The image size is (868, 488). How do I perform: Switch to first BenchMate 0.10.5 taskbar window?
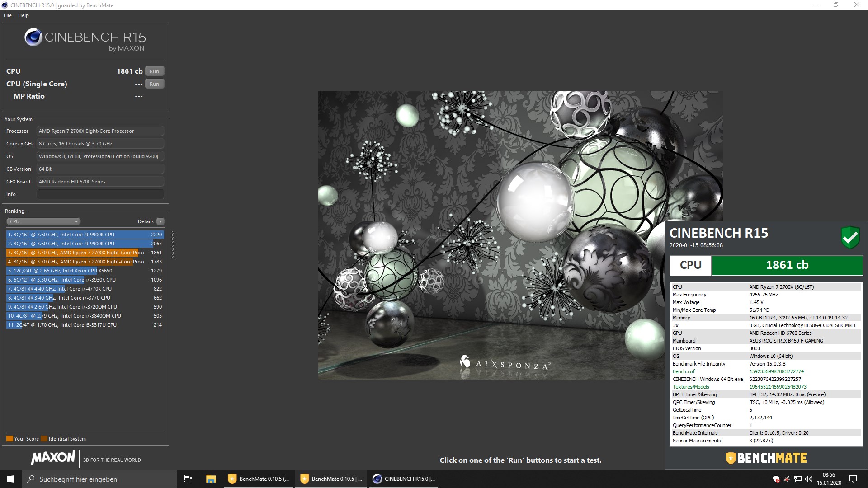point(259,479)
